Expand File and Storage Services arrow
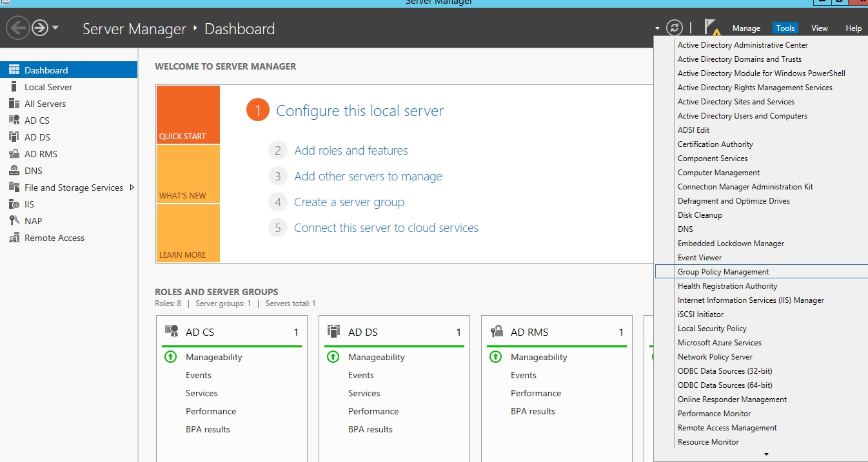This screenshot has width=868, height=462. tap(132, 188)
